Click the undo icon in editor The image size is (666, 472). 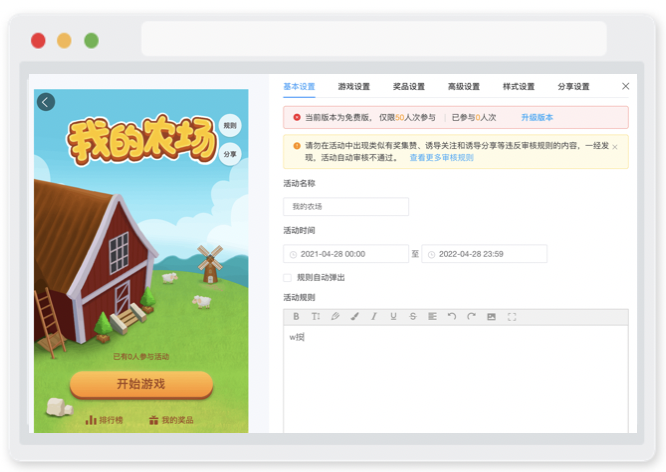[x=452, y=317]
